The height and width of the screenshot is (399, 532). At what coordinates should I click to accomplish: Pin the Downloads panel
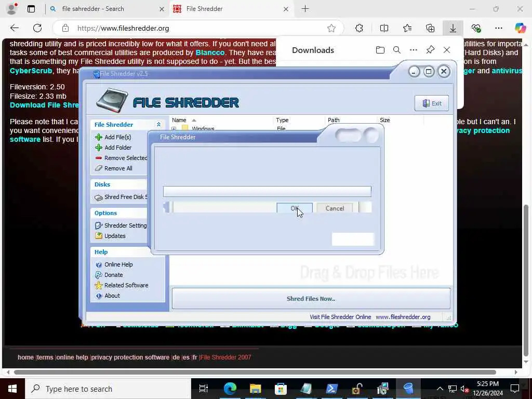(430, 50)
